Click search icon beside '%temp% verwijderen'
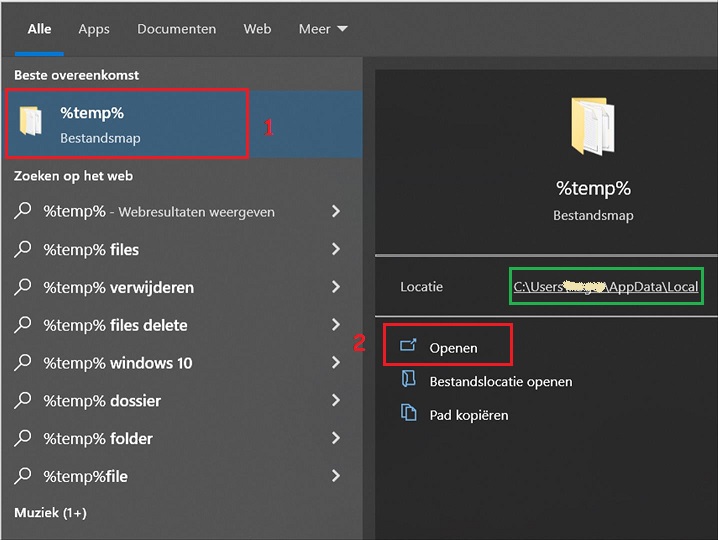The image size is (718, 540). click(23, 288)
